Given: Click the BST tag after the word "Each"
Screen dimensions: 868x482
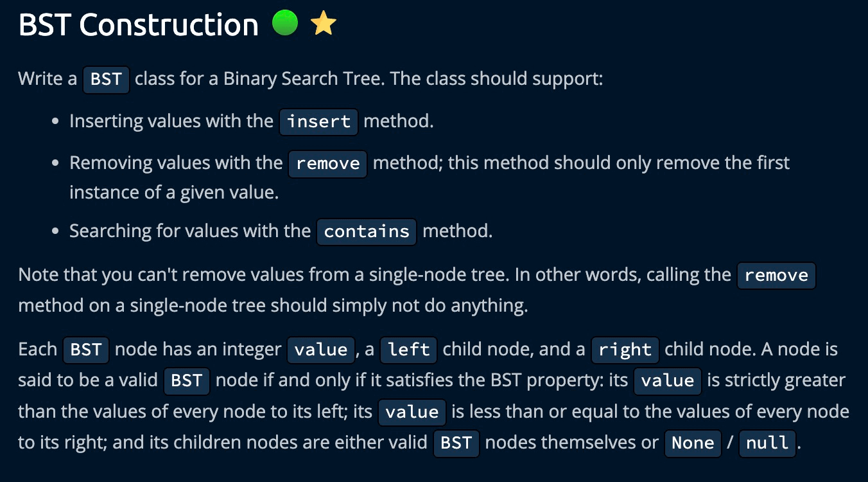Looking at the screenshot, I should (86, 350).
